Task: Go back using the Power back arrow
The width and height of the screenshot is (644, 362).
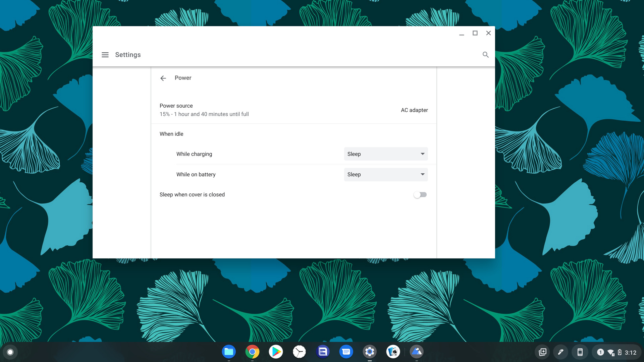Action: click(163, 78)
